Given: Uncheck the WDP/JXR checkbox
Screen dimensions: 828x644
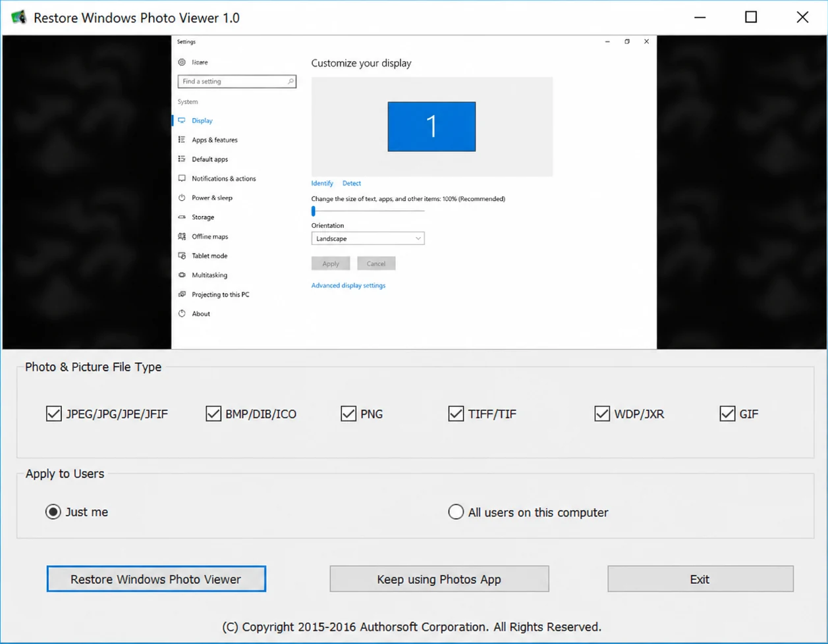Looking at the screenshot, I should coord(602,414).
